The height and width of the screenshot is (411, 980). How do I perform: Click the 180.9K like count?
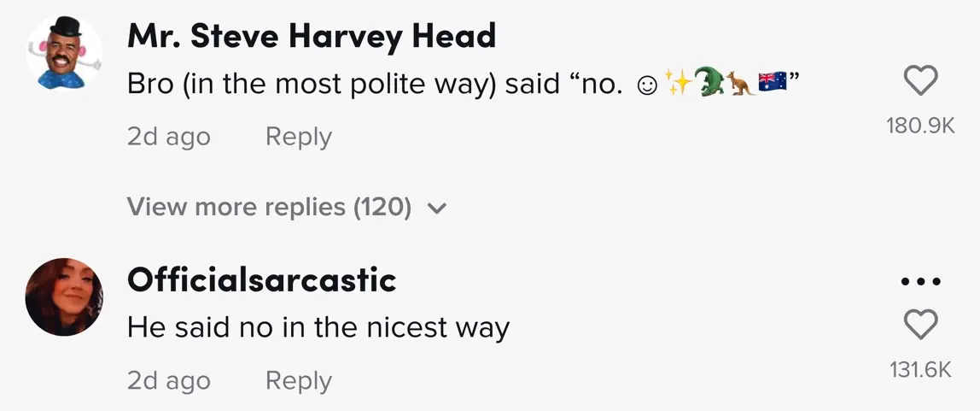pos(919,126)
